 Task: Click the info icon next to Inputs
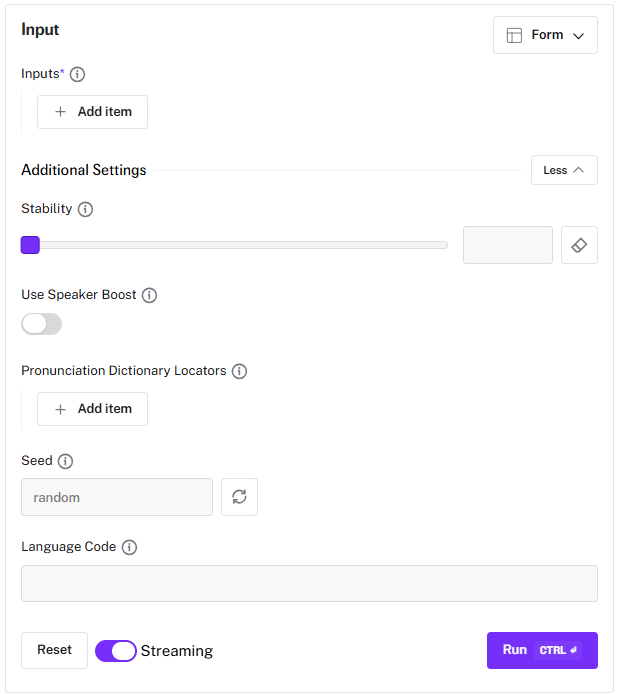[x=77, y=74]
